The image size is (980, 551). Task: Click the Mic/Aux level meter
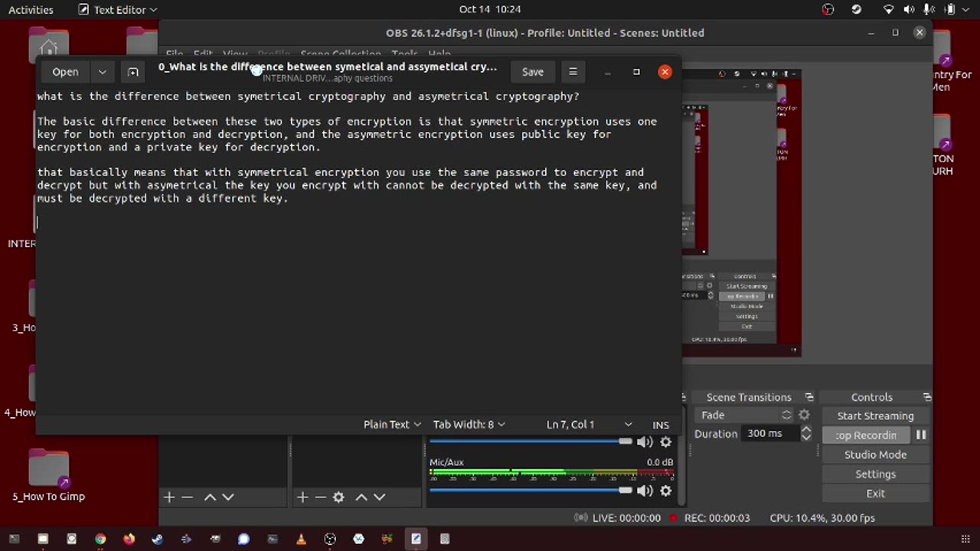(551, 474)
